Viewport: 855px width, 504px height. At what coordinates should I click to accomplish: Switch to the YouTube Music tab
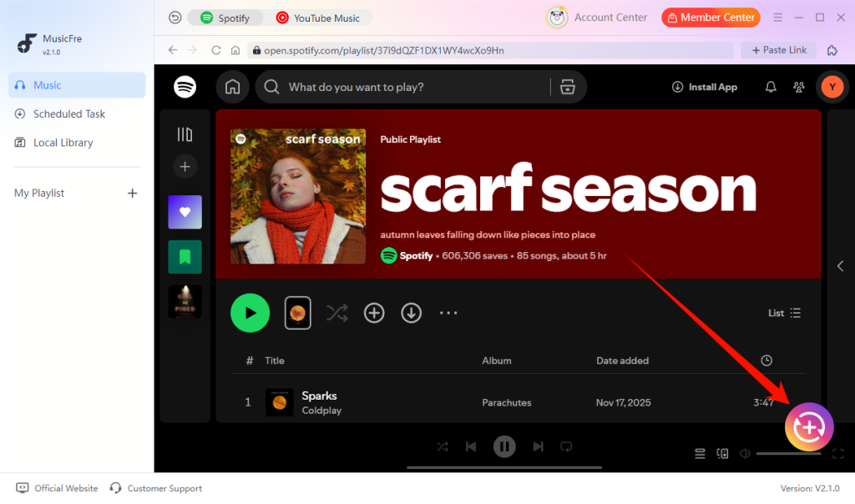318,18
